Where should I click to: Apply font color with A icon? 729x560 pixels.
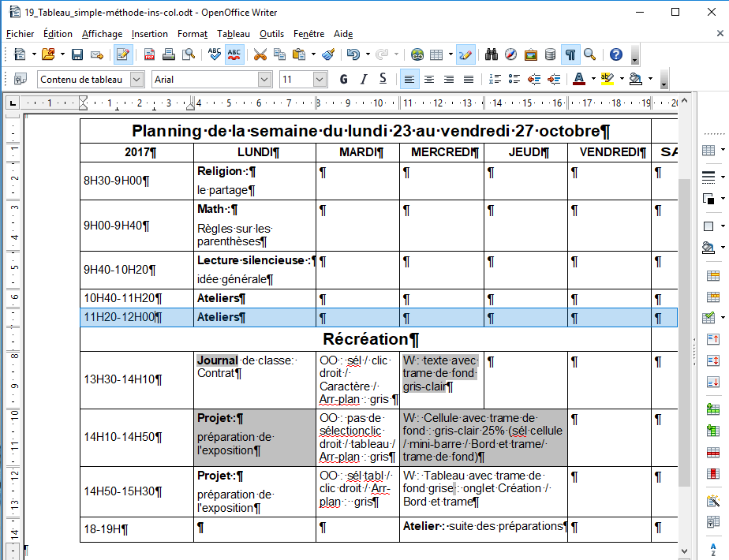579,79
